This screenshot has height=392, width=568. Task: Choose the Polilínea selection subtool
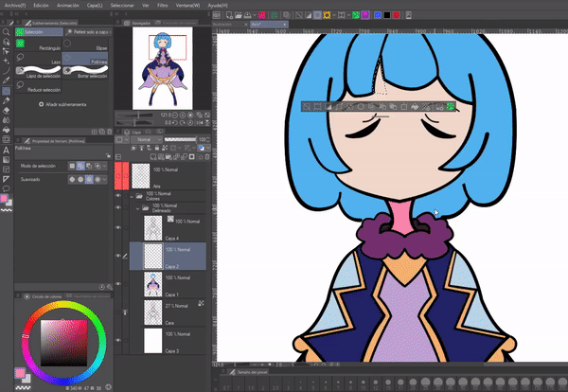(x=85, y=59)
